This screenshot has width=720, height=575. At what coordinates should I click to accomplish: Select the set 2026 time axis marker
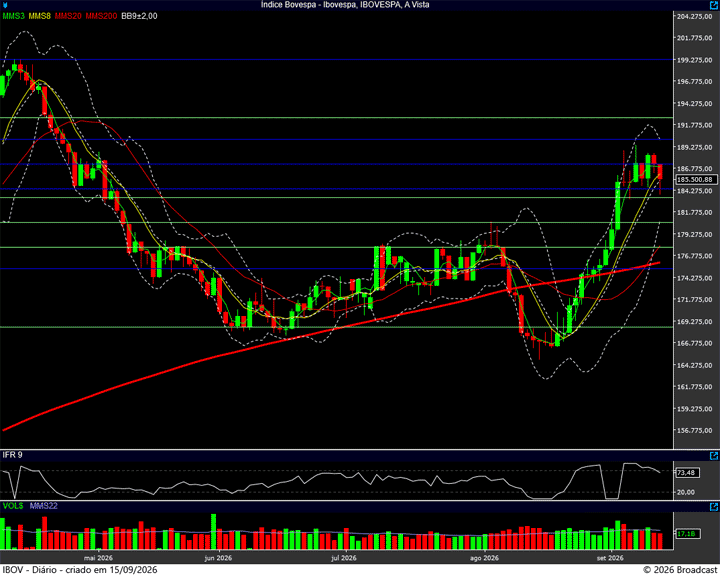tap(610, 558)
